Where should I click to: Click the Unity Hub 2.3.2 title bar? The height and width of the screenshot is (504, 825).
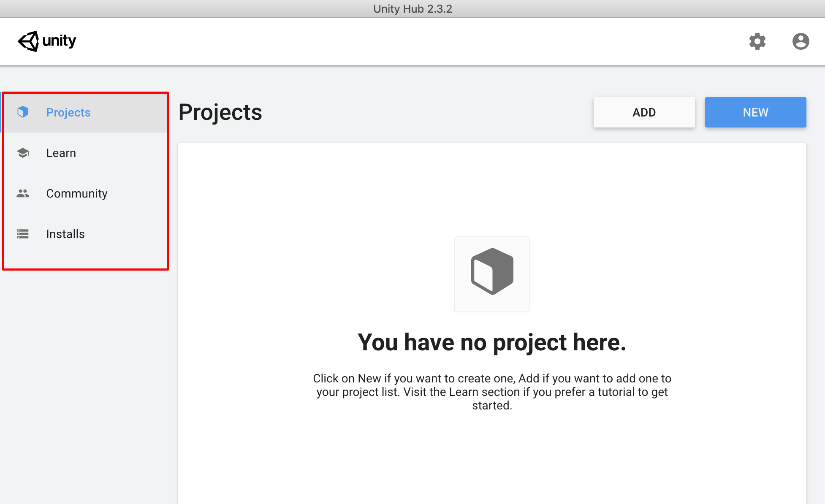412,8
